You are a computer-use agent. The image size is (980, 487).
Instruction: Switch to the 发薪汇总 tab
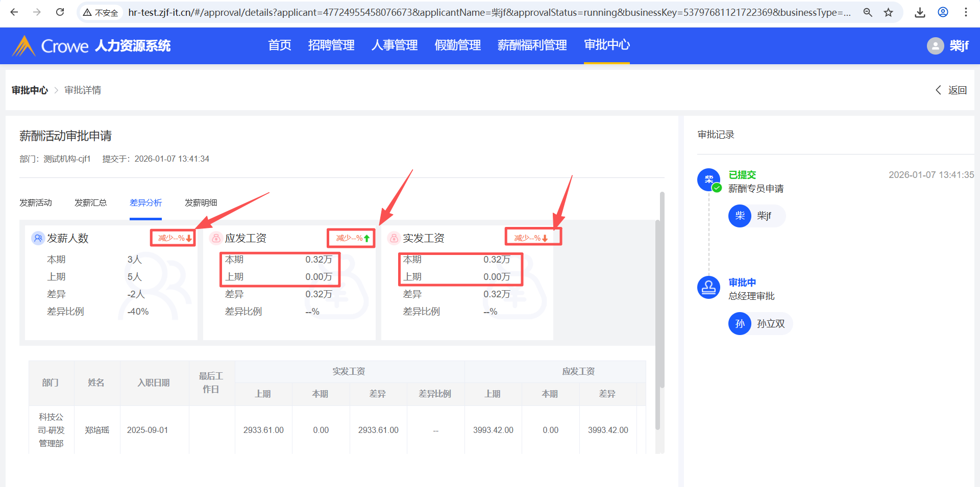tap(91, 203)
